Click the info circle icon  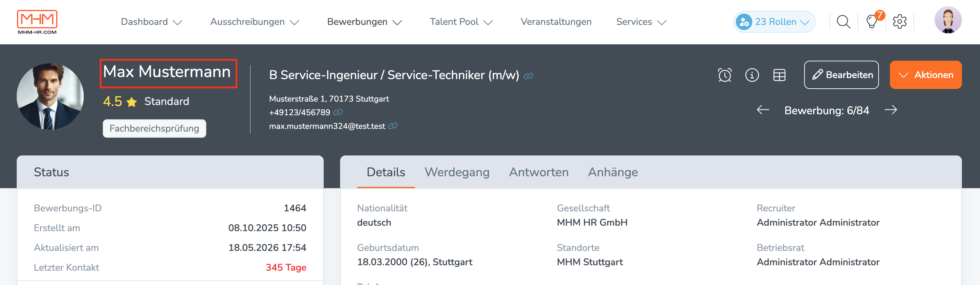(752, 75)
